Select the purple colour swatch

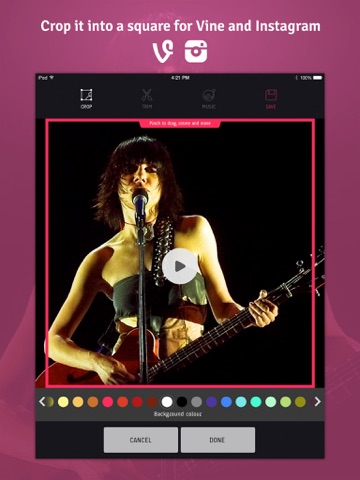click(211, 402)
